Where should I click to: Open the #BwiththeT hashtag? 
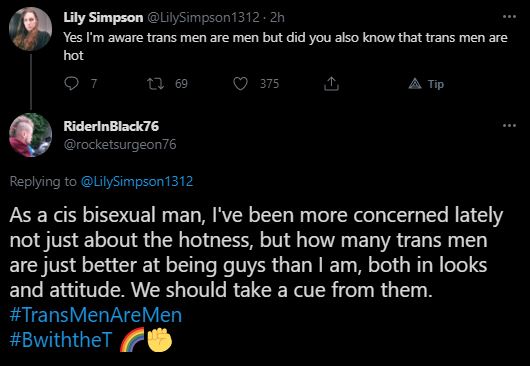61,340
